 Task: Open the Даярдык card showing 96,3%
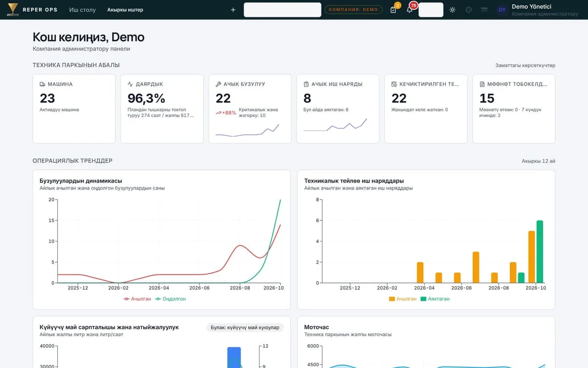point(162,109)
